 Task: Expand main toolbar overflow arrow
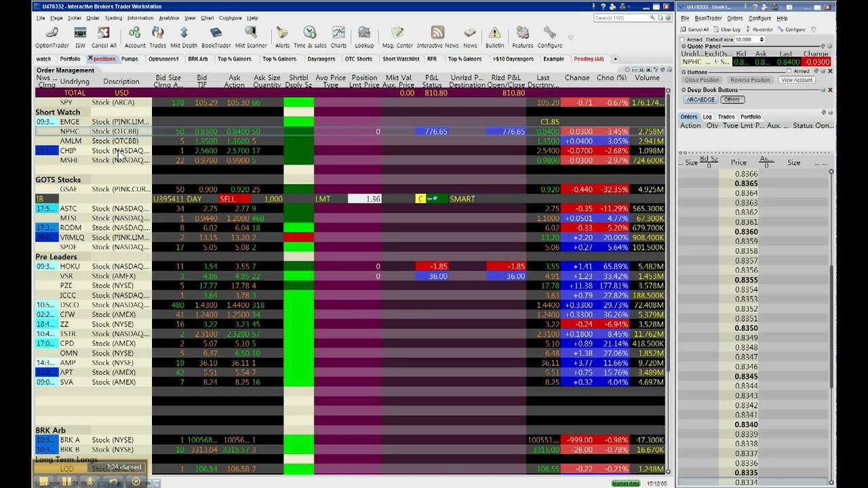571,37
